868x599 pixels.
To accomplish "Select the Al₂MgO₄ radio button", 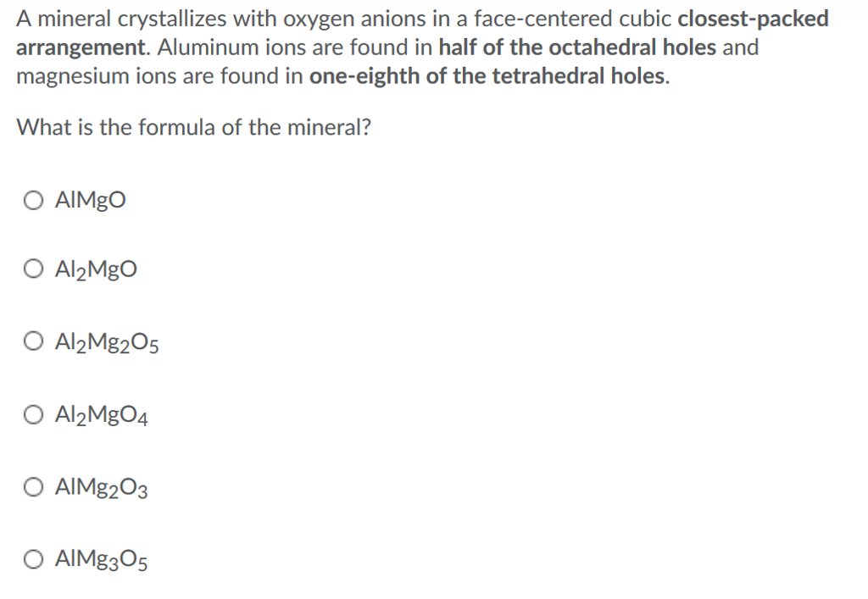I will coord(34,413).
